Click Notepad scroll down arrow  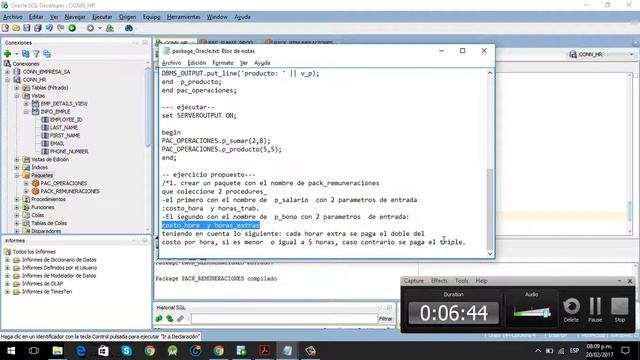pyautogui.click(x=490, y=253)
